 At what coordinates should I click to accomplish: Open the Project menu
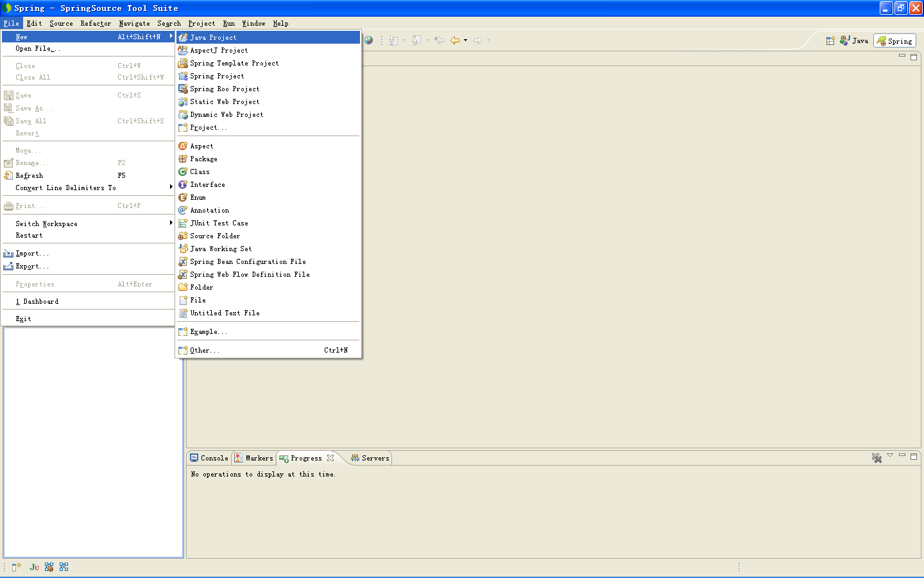(201, 23)
